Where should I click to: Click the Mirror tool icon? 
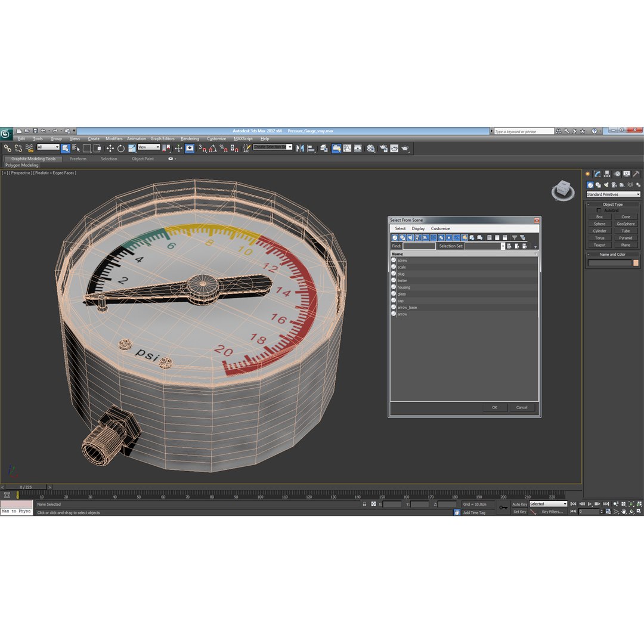300,148
